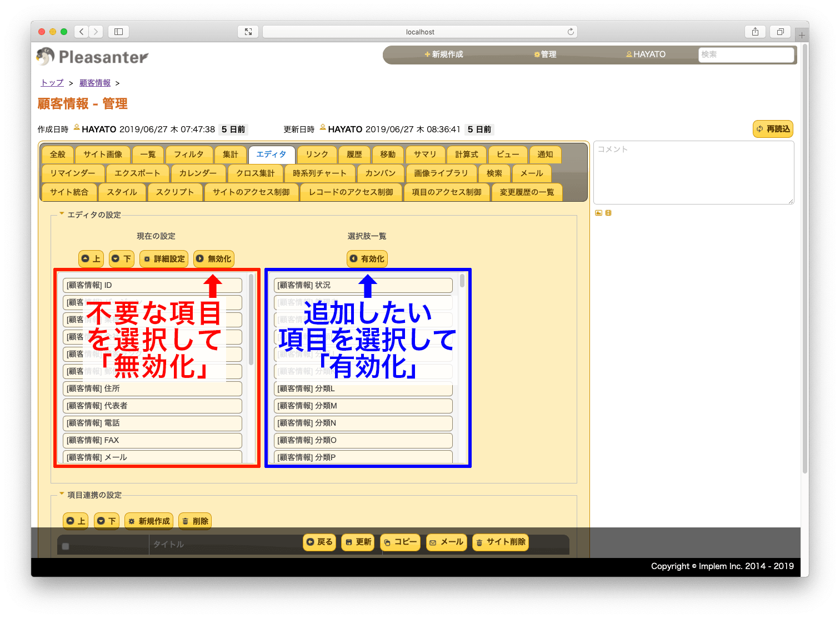The height and width of the screenshot is (618, 840).
Task: Click into the コメント text area
Action: point(694,172)
